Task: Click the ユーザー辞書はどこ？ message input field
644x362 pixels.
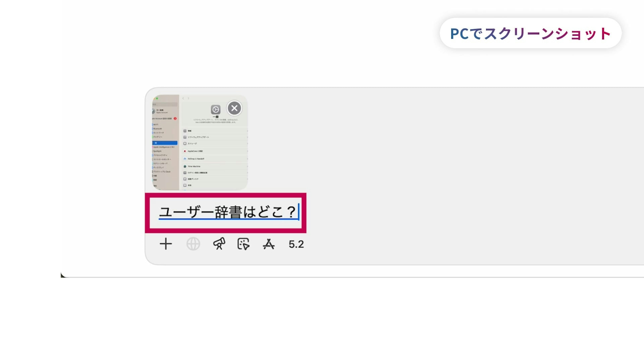Action: click(x=226, y=213)
